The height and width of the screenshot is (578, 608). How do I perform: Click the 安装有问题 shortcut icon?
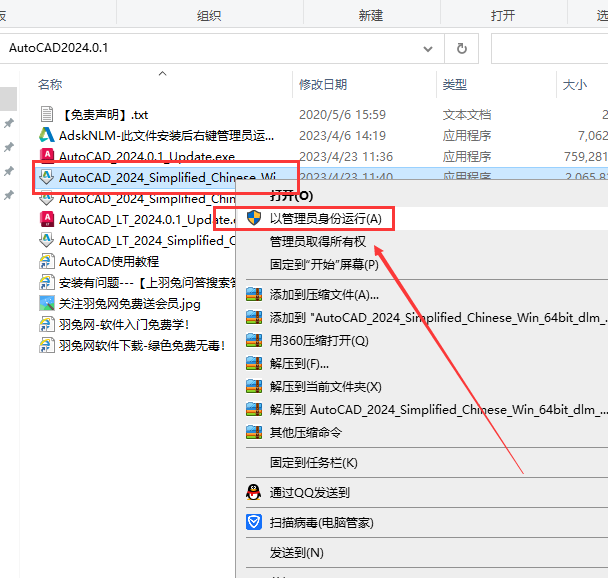tap(47, 282)
